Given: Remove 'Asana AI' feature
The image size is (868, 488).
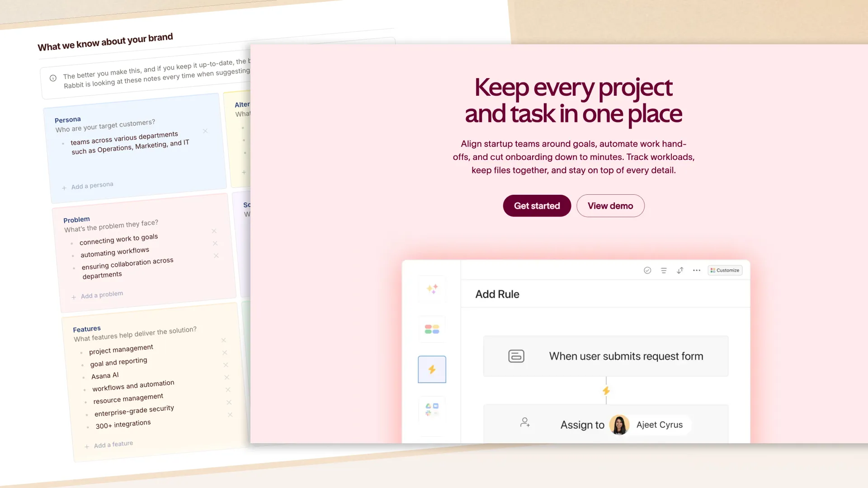Looking at the screenshot, I should [226, 365].
